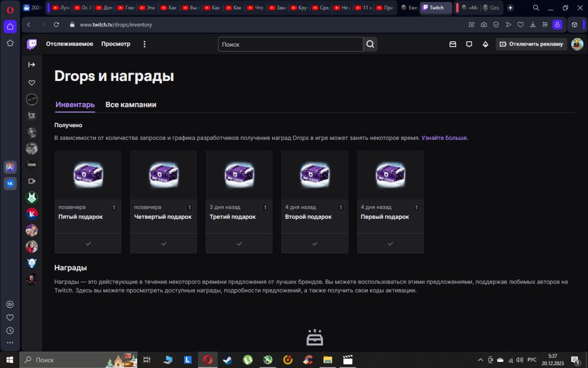
Task: Take a snapshot with camera toolbar icon
Action: point(484,25)
